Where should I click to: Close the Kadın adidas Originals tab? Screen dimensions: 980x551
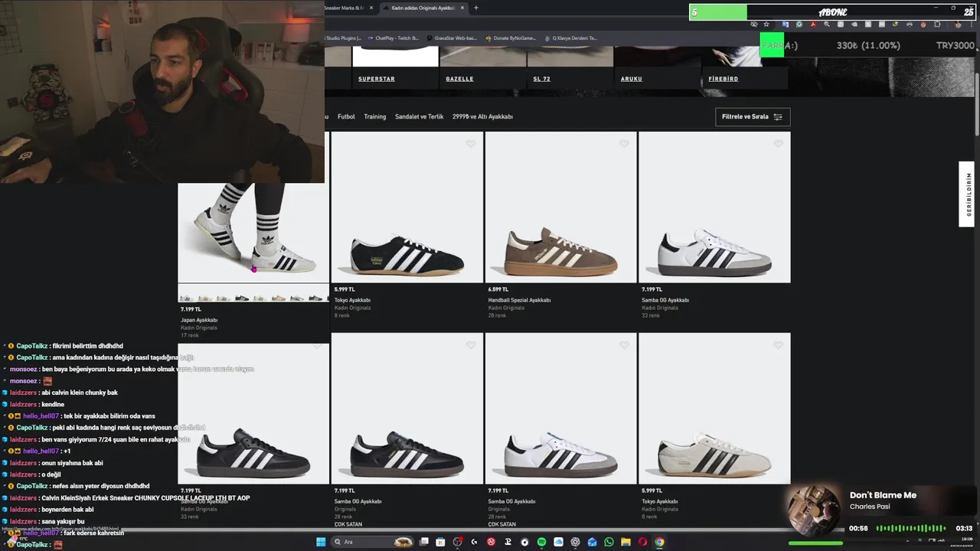(x=462, y=8)
